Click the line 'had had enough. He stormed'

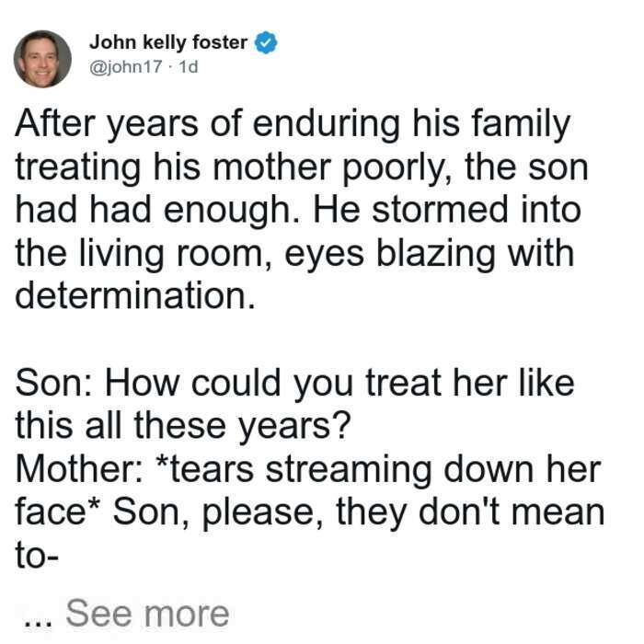[298, 211]
